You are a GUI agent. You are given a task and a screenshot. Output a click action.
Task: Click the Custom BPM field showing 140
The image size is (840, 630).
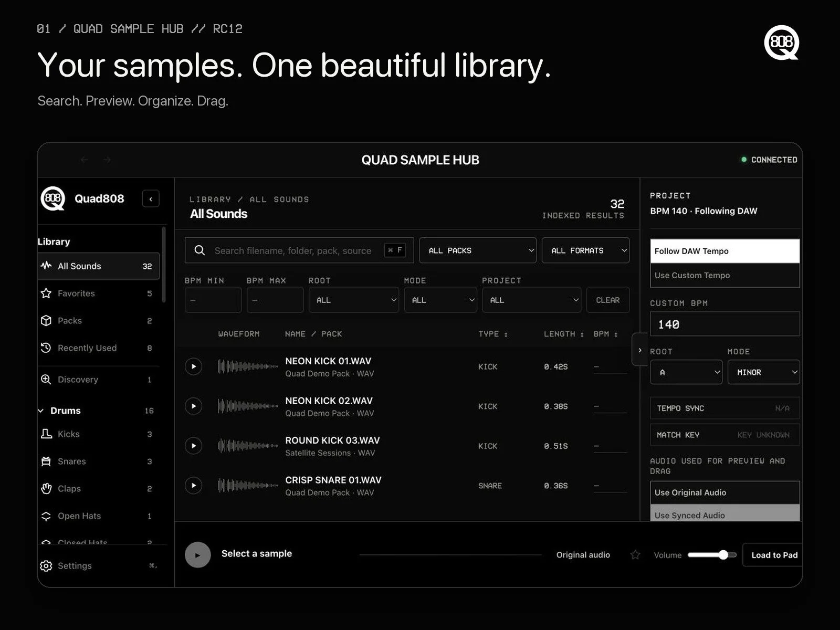725,324
